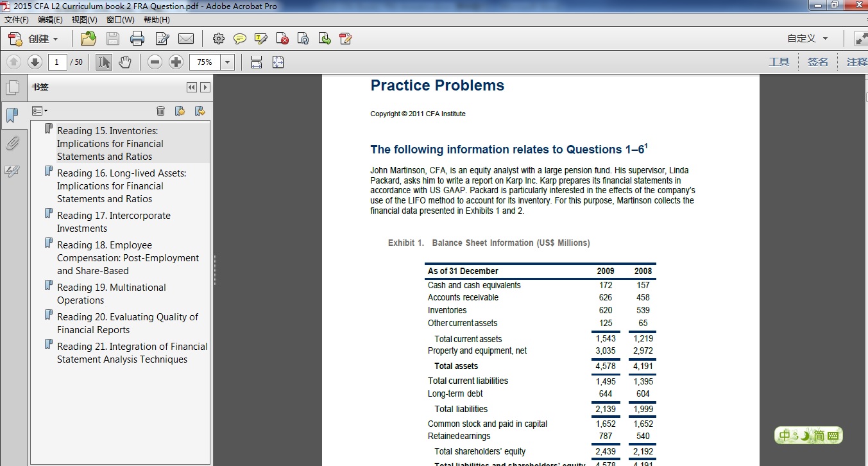The image size is (868, 466).
Task: Zoom in with the plus button
Action: [x=176, y=62]
